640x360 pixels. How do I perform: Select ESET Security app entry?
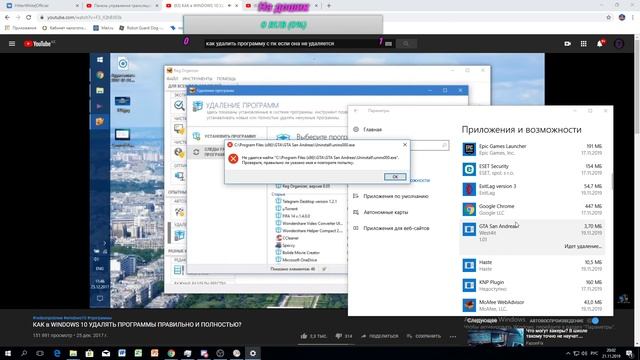point(532,169)
